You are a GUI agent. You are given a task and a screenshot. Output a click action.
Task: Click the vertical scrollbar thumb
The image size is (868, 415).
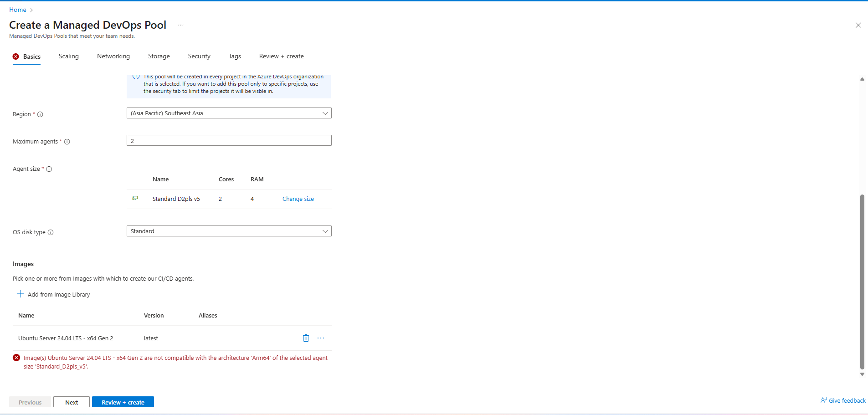click(862, 282)
